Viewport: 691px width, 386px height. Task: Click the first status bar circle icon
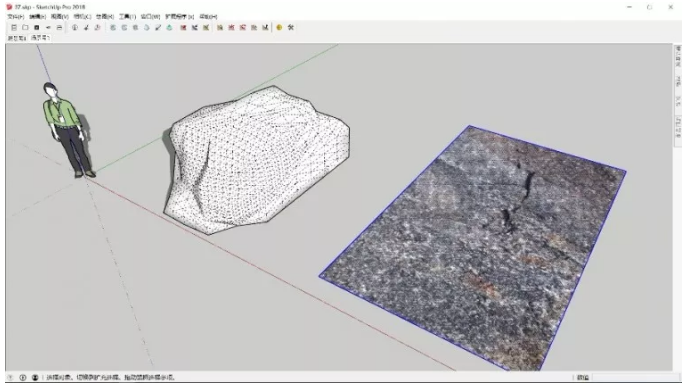pyautogui.click(x=11, y=378)
